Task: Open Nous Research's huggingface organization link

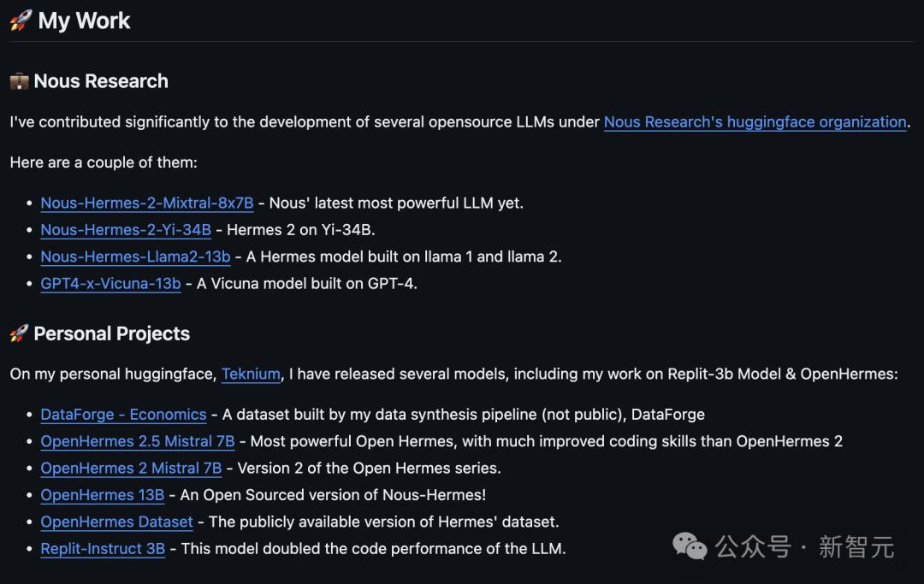Action: (x=755, y=121)
